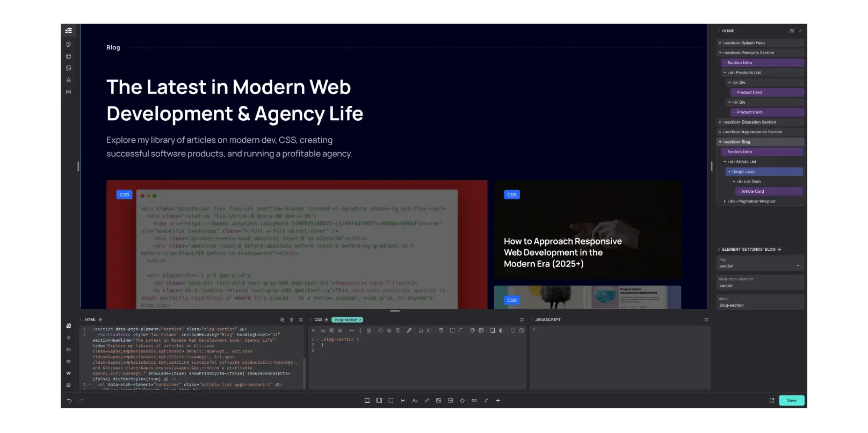Expand the Pagination Wrapper div

pyautogui.click(x=725, y=201)
